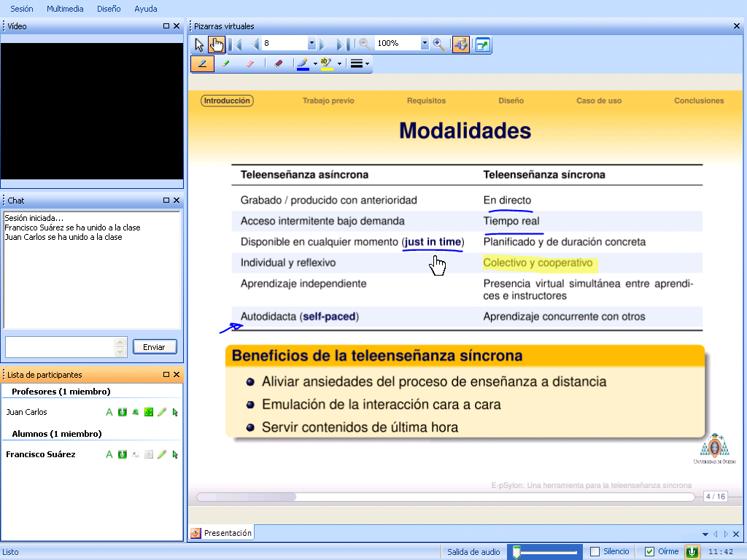Go to the next whiteboard page

pos(323,44)
